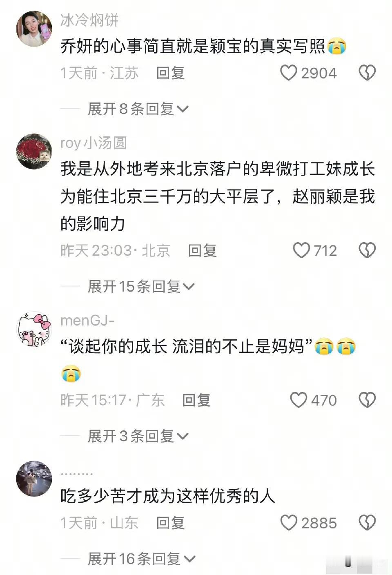Open 冰冷焖饼's profile avatar
The height and width of the screenshot is (575, 392).
[34, 29]
